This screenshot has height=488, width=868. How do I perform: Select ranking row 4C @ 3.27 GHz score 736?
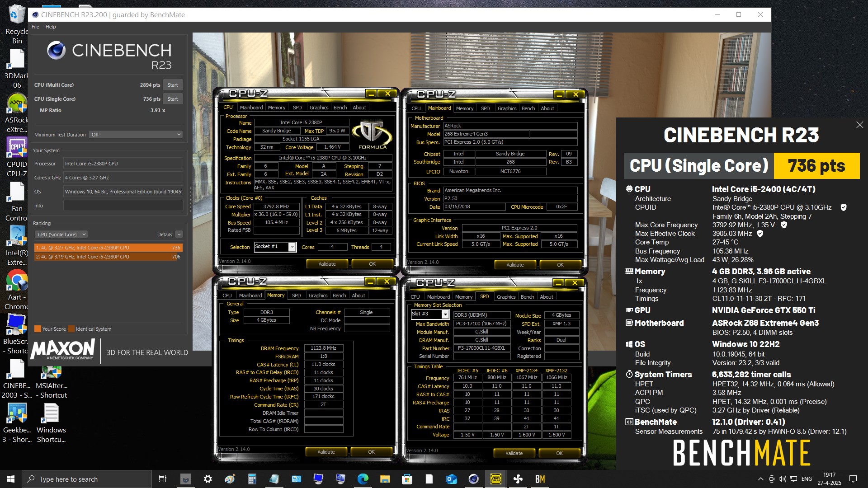108,248
